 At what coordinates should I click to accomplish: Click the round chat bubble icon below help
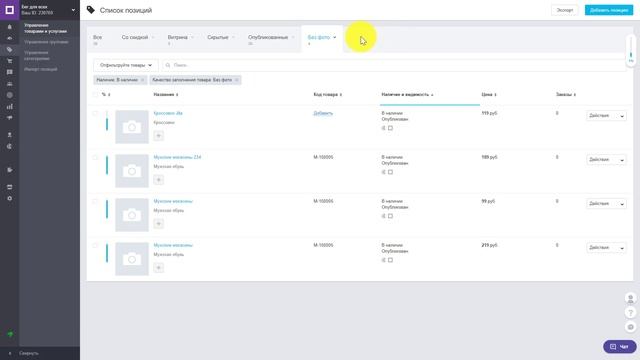coord(631,327)
